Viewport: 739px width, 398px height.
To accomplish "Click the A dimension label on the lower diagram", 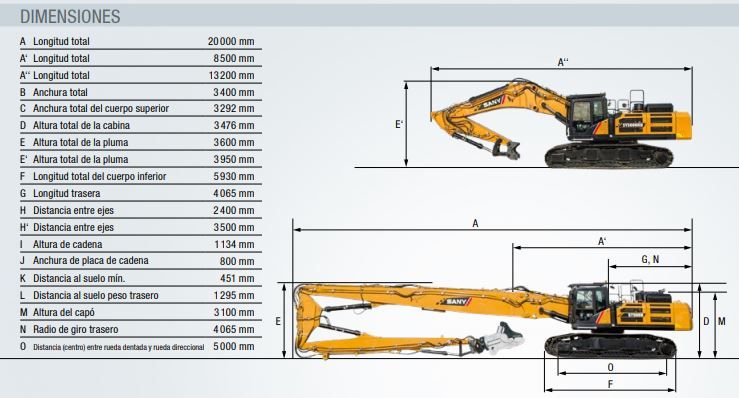I will [x=476, y=224].
